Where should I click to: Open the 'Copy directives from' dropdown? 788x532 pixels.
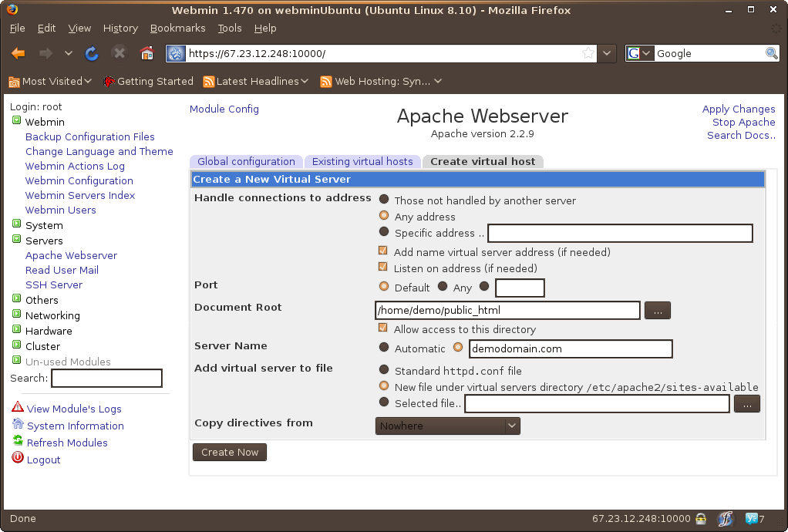(x=448, y=426)
